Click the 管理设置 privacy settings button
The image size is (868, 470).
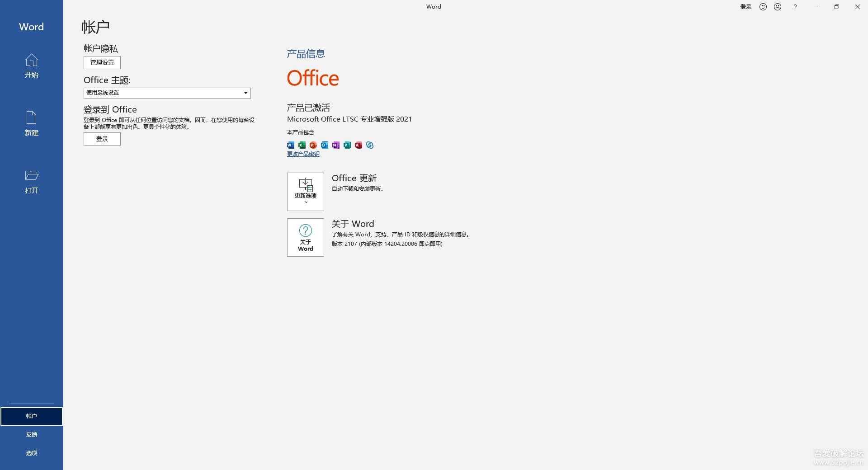point(102,62)
